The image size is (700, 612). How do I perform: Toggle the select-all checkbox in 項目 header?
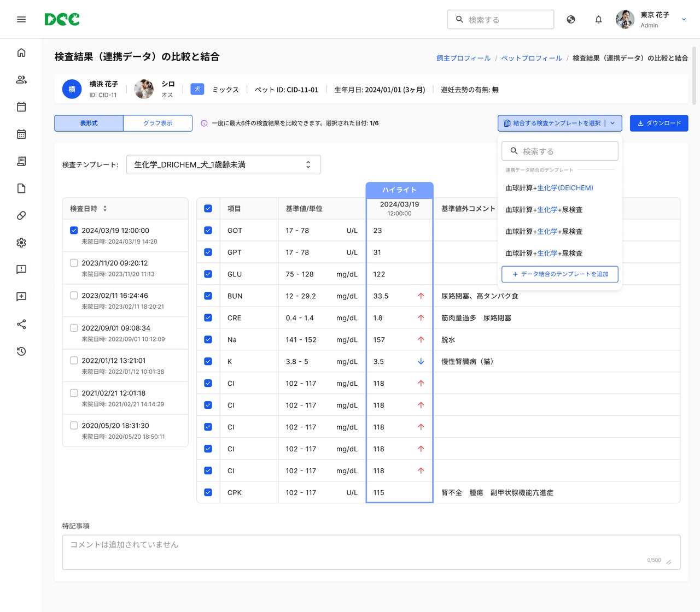point(208,209)
